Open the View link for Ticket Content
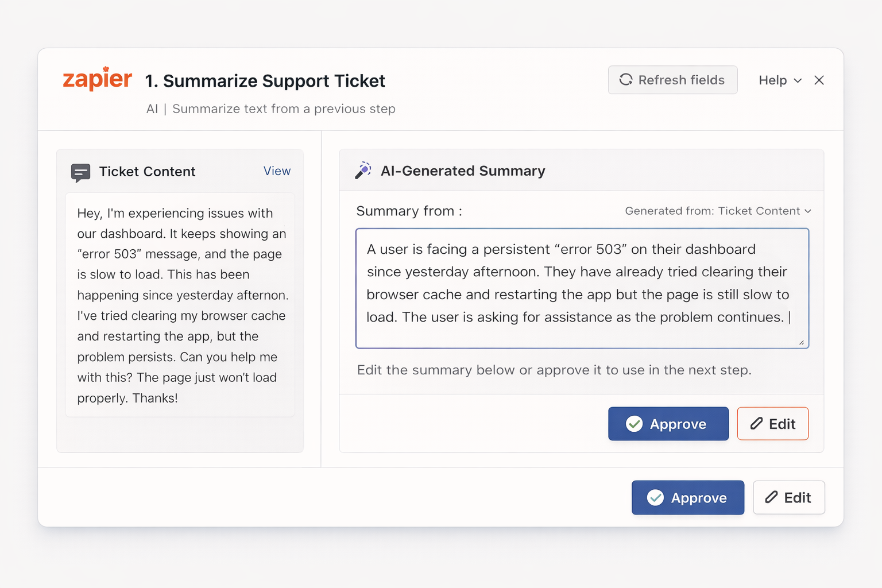Image resolution: width=882 pixels, height=588 pixels. [277, 171]
